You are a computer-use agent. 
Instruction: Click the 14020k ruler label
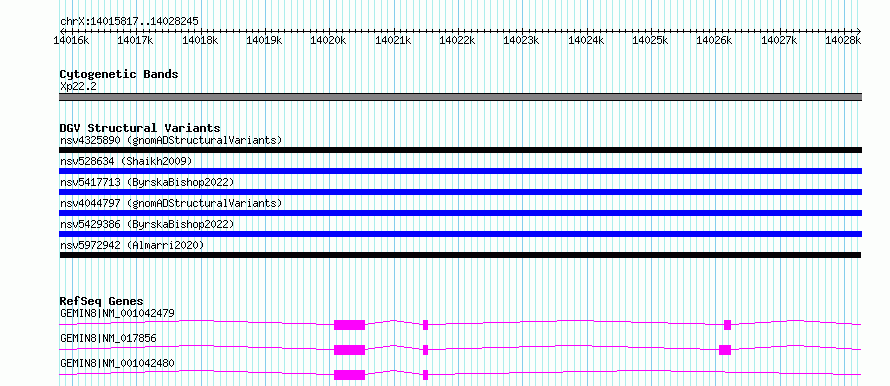[x=328, y=40]
